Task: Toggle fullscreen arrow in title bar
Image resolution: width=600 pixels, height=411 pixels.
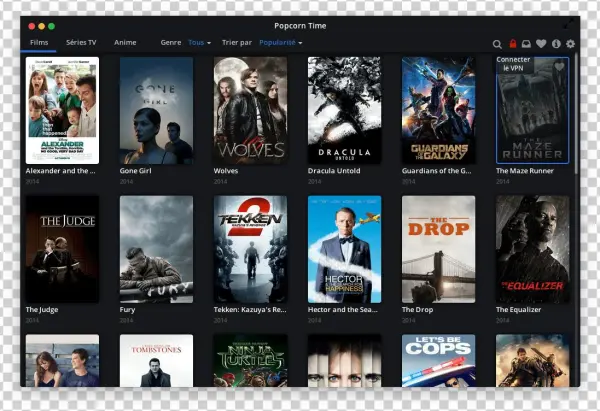Action: (x=569, y=24)
